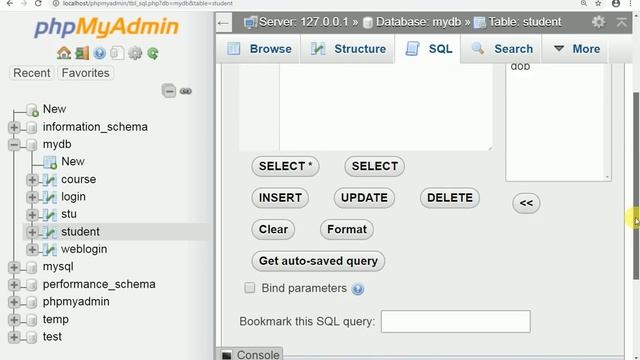Collapse all navigation tree icon
The height and width of the screenshot is (360, 640).
[169, 91]
